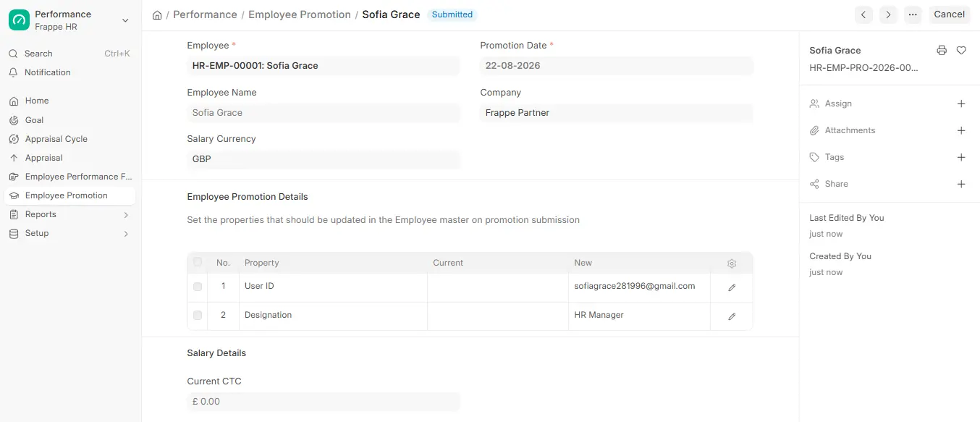Click the Home sidebar icon

[13, 101]
